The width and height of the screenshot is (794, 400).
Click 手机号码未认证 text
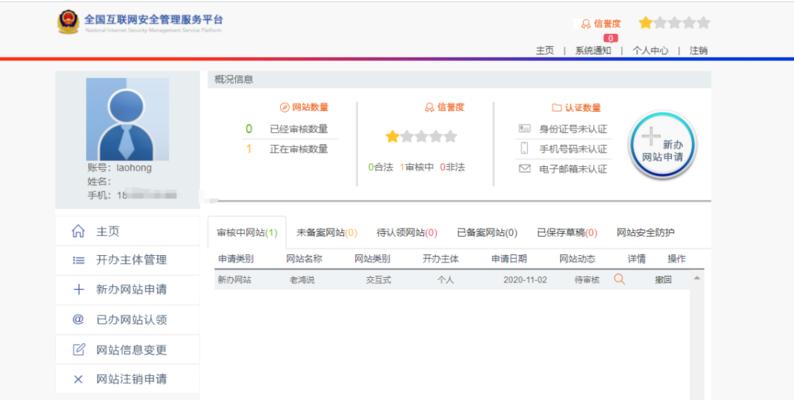(573, 149)
